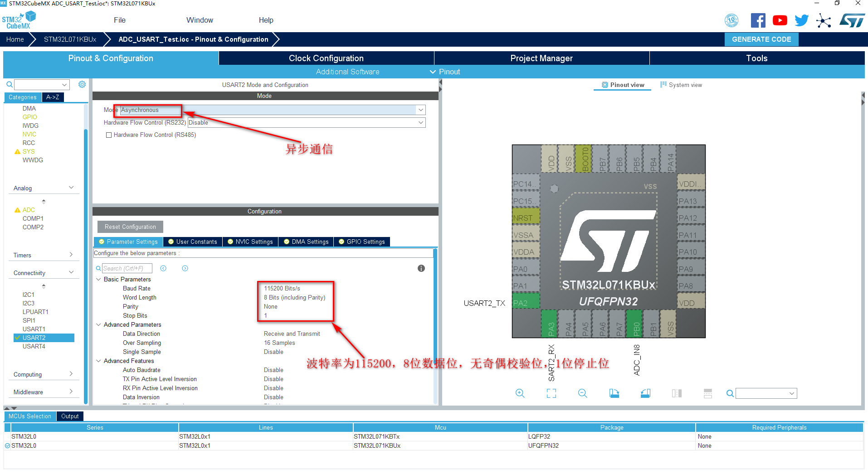Fit chip to window with best-fit icon
This screenshot has height=474, width=868.
click(x=551, y=393)
